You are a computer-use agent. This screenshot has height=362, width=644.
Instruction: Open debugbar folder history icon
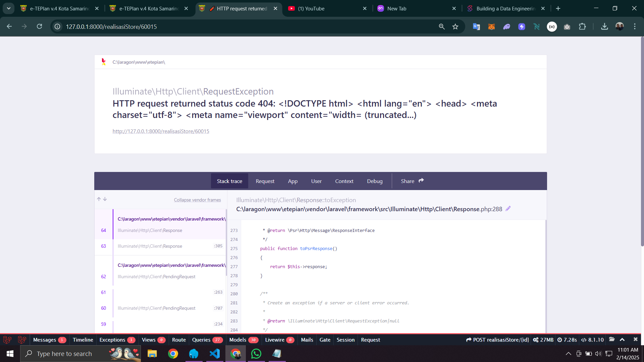(612, 340)
